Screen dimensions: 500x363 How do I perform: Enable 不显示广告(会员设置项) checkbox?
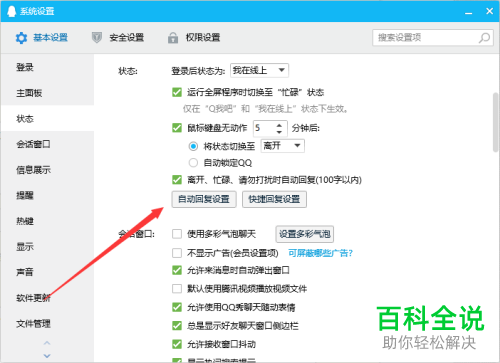click(177, 253)
